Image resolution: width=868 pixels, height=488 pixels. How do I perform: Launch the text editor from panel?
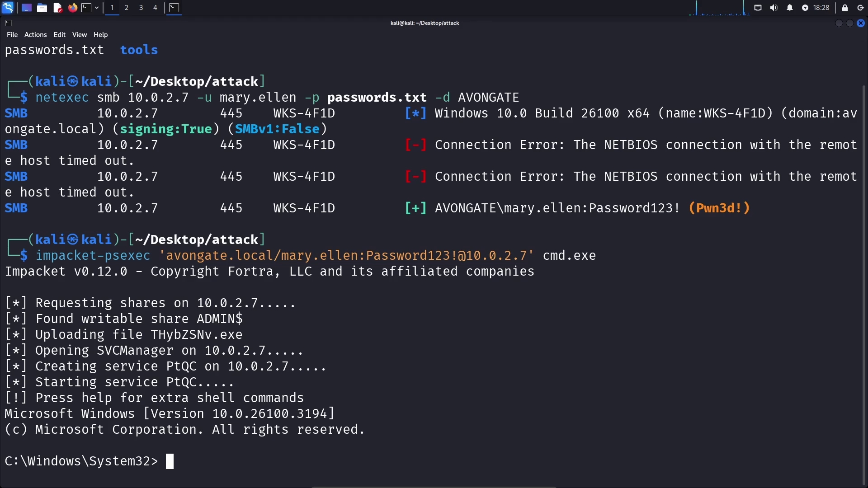57,8
